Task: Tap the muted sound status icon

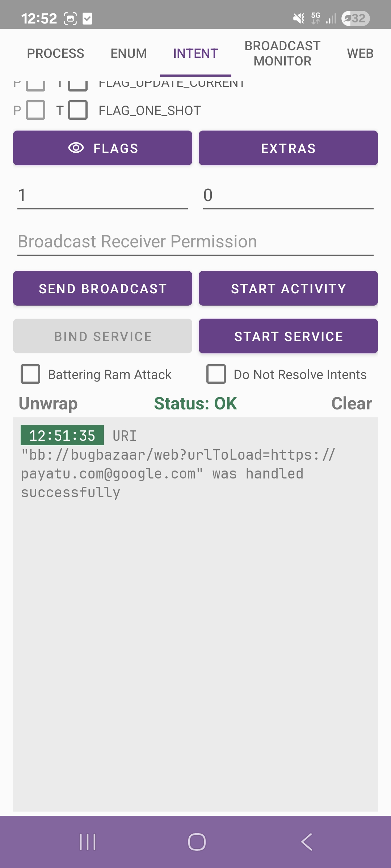Action: [299, 18]
